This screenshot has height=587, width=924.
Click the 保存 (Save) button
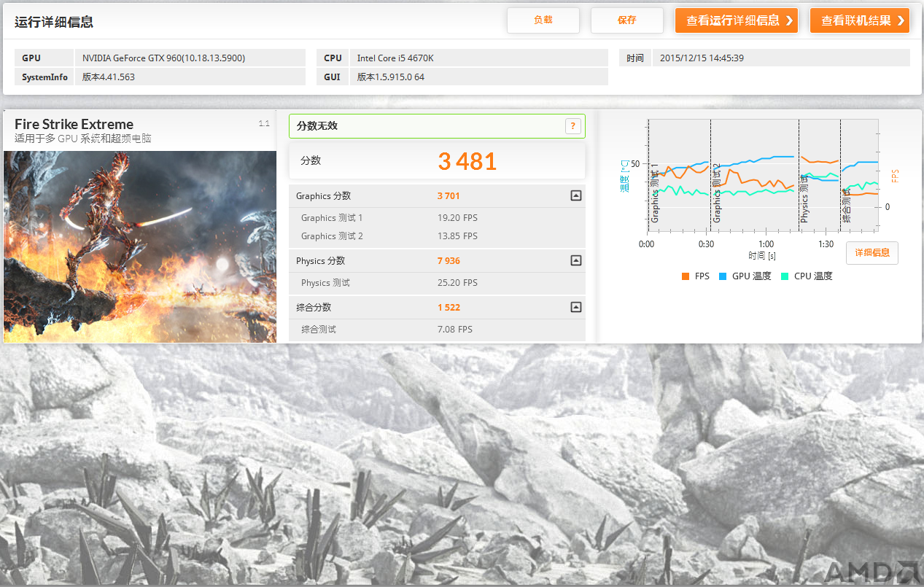tap(626, 20)
